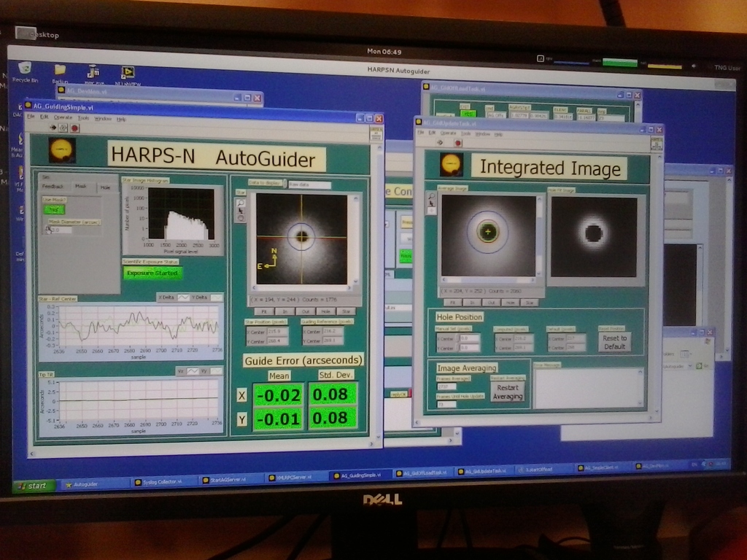The height and width of the screenshot is (560, 747).
Task: Select pointer tool beside Star image
Action: (x=241, y=211)
